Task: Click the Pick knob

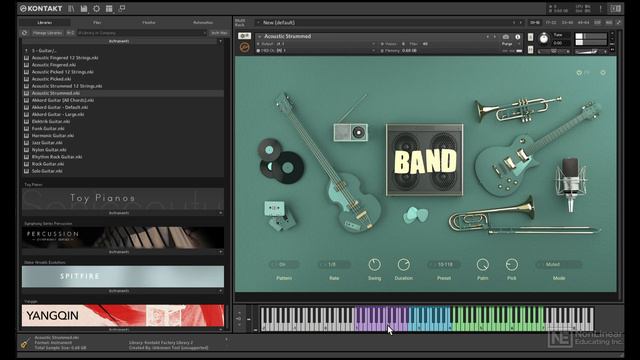Action: point(511,264)
